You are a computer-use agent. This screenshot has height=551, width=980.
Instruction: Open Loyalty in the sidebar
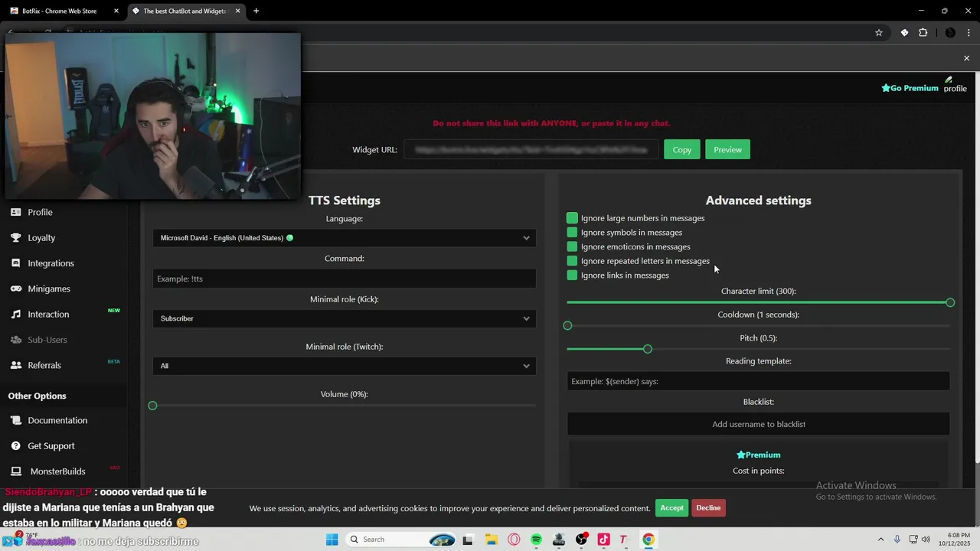tap(41, 237)
